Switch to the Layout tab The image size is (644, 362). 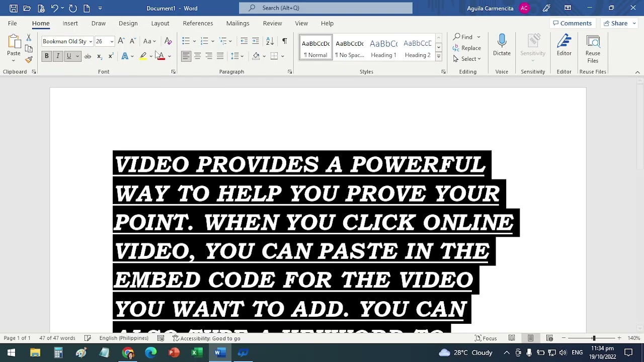(160, 23)
